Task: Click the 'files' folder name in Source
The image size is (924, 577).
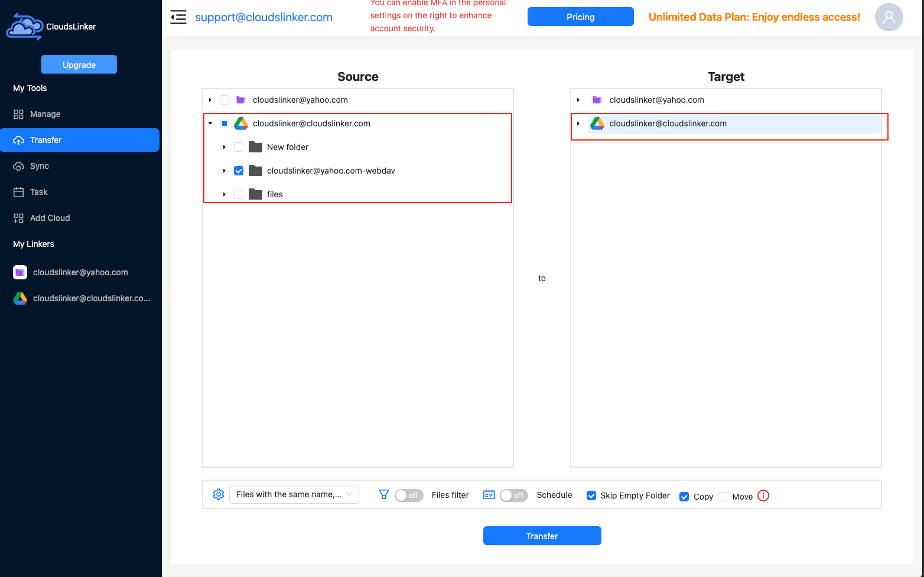Action: pos(275,194)
